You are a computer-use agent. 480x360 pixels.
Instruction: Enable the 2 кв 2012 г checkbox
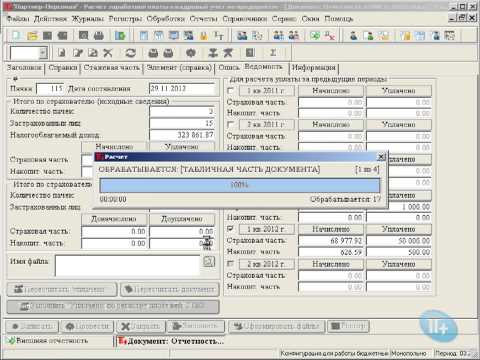click(x=230, y=264)
